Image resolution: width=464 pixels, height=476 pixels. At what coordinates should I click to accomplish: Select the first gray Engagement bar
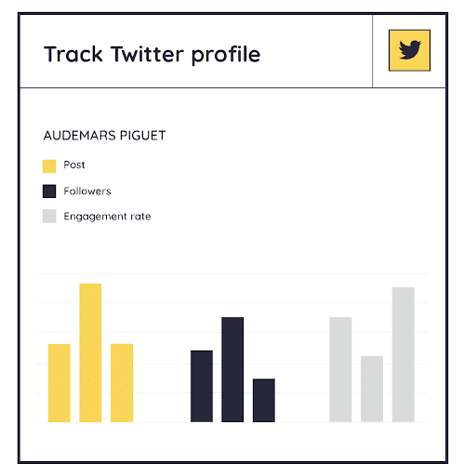click(340, 369)
